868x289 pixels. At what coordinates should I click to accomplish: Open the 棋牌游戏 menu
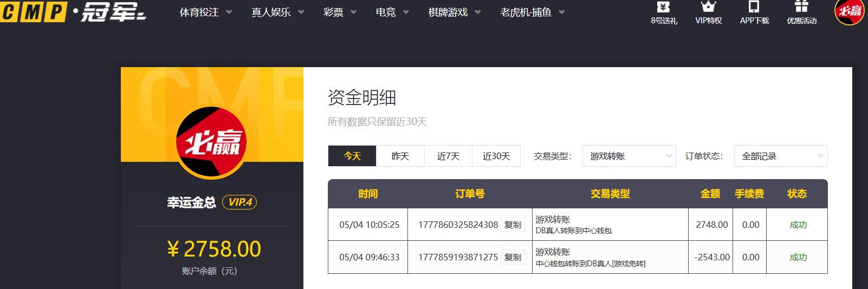(448, 12)
